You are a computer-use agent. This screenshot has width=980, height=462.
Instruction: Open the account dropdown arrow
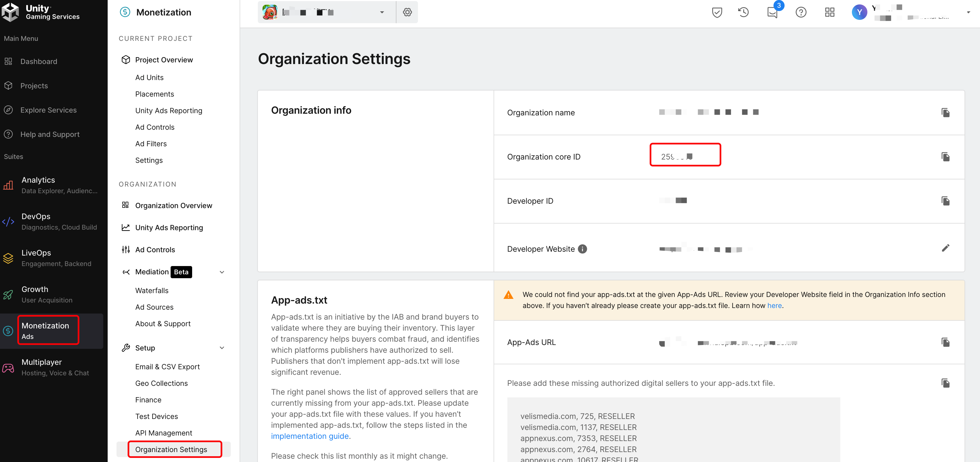coord(969,12)
